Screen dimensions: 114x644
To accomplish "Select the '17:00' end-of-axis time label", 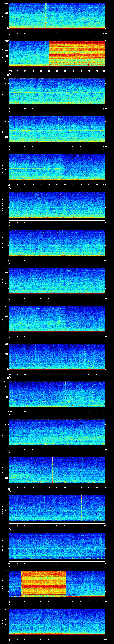I will pyautogui.click(x=105, y=109).
